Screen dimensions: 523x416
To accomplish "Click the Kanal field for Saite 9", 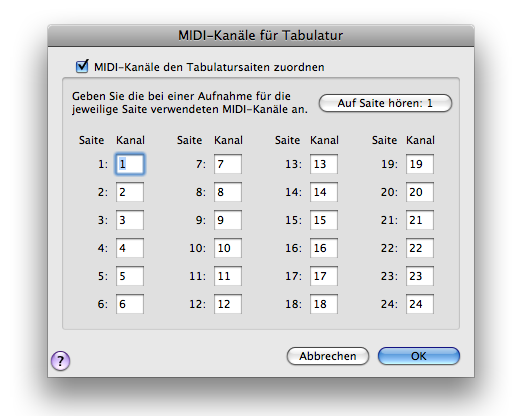I will tap(228, 220).
